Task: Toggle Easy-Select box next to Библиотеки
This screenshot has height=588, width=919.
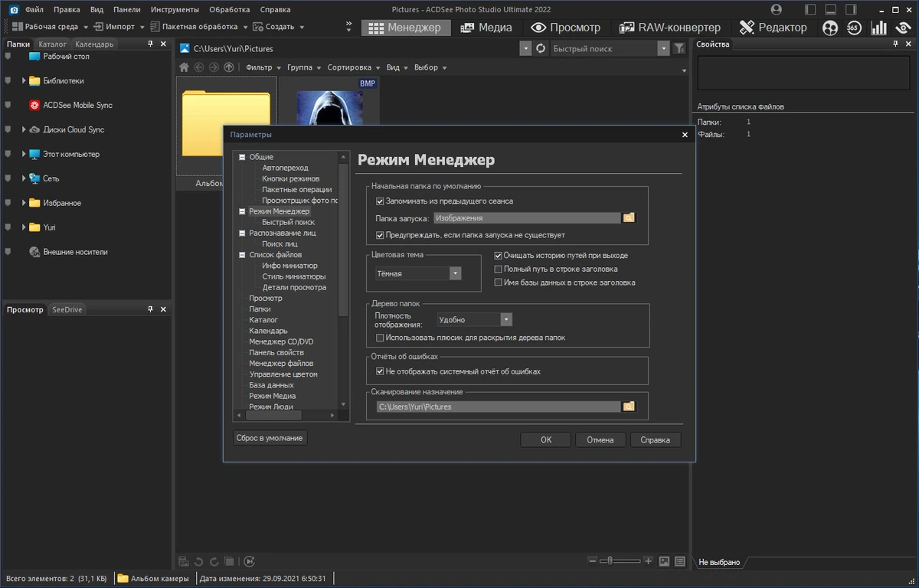Action: (x=8, y=80)
